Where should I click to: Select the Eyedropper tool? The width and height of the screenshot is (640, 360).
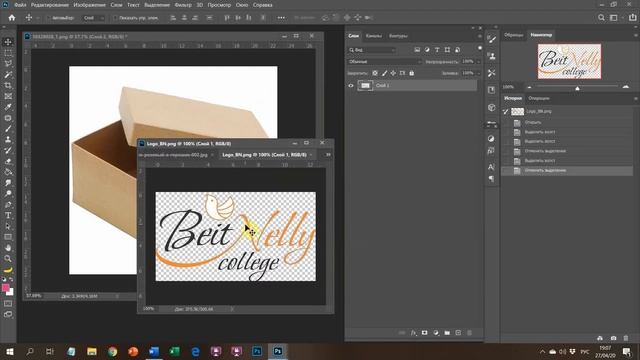point(8,107)
